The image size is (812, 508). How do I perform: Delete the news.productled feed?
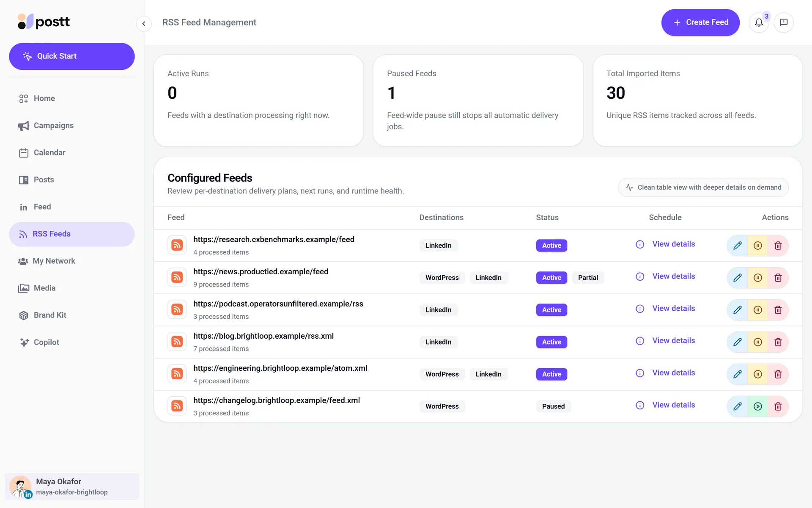(x=778, y=278)
